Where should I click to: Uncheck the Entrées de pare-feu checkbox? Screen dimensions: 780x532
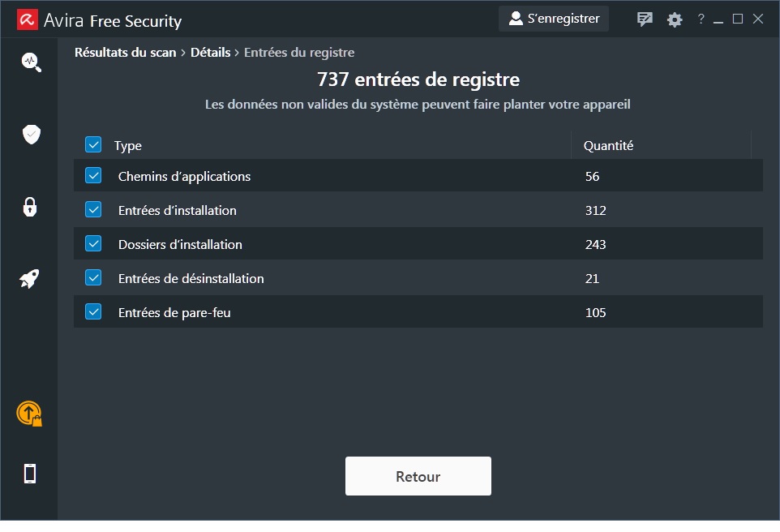(93, 312)
